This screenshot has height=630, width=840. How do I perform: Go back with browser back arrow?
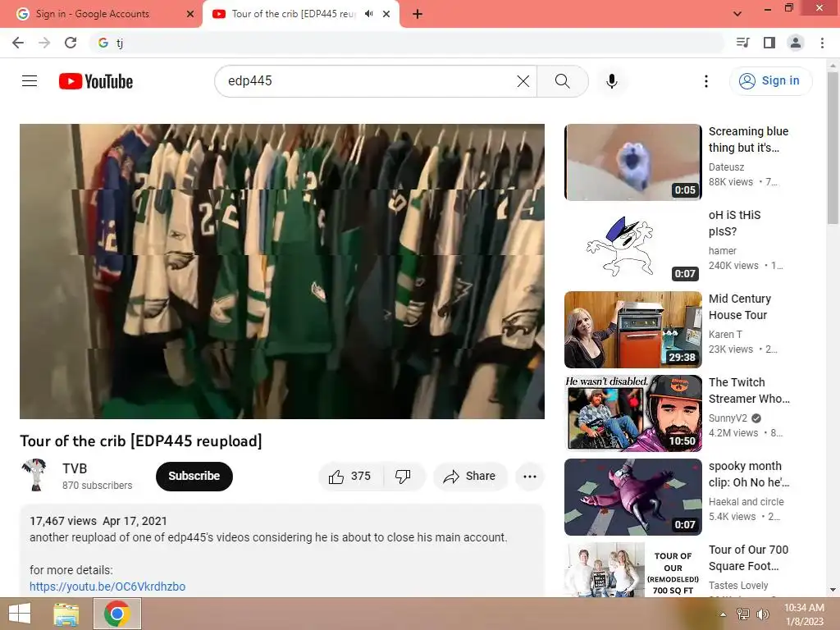tap(18, 43)
